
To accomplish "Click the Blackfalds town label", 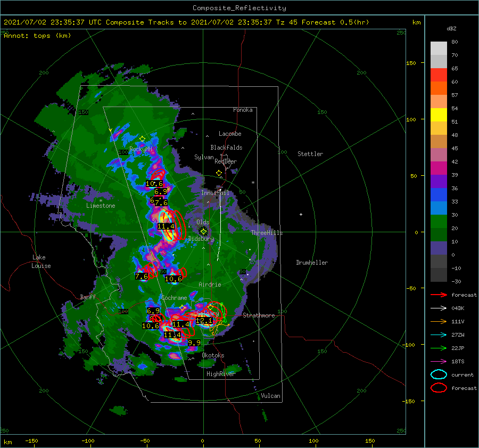I will (226, 148).
